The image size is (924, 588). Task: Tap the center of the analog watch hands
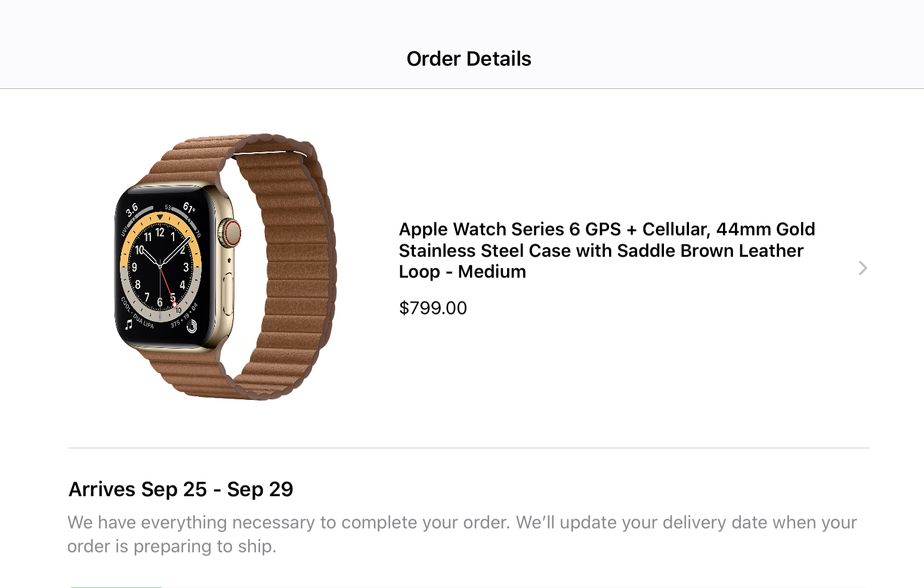[x=160, y=266]
